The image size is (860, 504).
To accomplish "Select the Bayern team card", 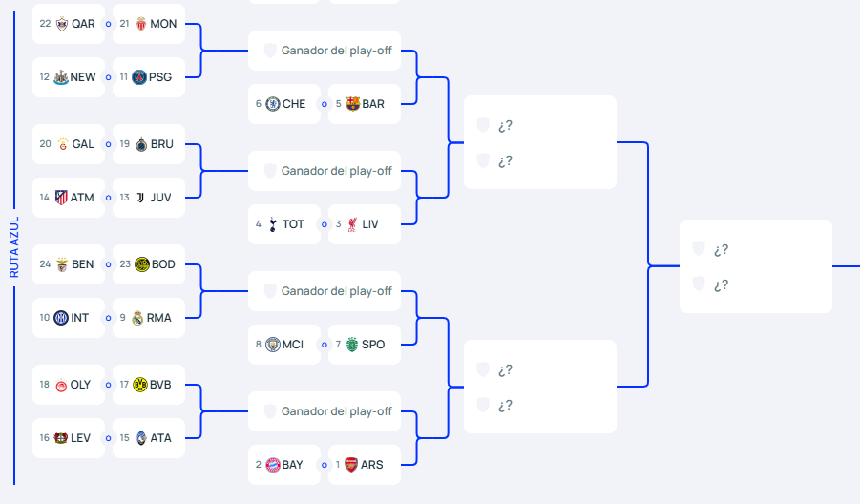I will [x=284, y=465].
